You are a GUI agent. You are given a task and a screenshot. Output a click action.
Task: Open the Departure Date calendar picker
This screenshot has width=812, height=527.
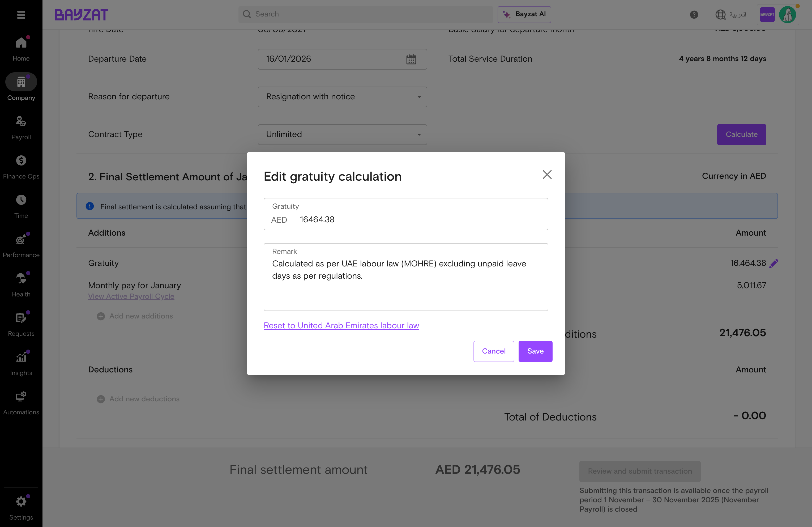[x=411, y=59]
